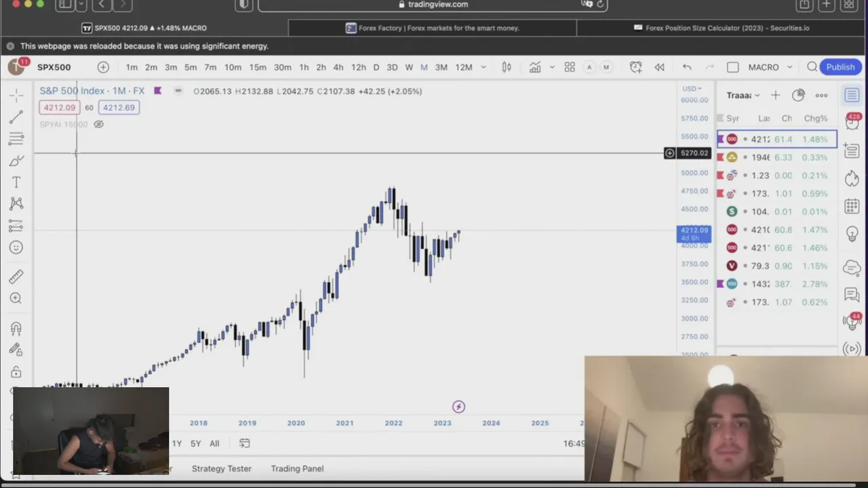Viewport: 868px width, 488px height.
Task: Collapse the chart legend minus button
Action: coord(178,91)
